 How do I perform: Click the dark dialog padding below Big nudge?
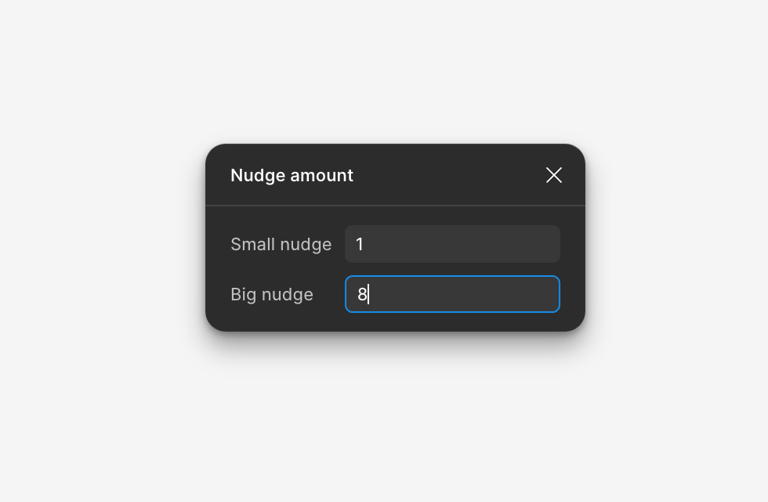click(395, 322)
